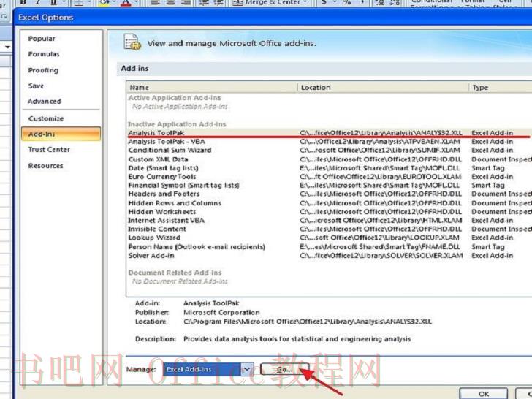Screen dimensions: 532x399
Task: Select Lookup Wizard row
Action: pyautogui.click(x=329, y=237)
